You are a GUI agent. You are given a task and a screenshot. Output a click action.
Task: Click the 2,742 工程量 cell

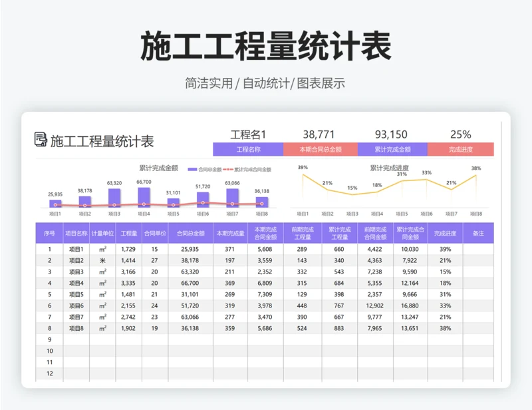(x=128, y=317)
